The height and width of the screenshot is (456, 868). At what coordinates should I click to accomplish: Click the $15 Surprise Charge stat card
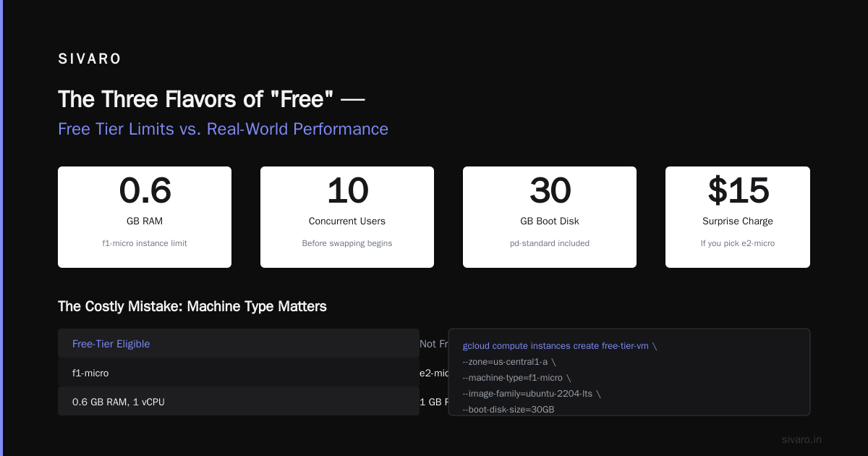[x=738, y=217]
